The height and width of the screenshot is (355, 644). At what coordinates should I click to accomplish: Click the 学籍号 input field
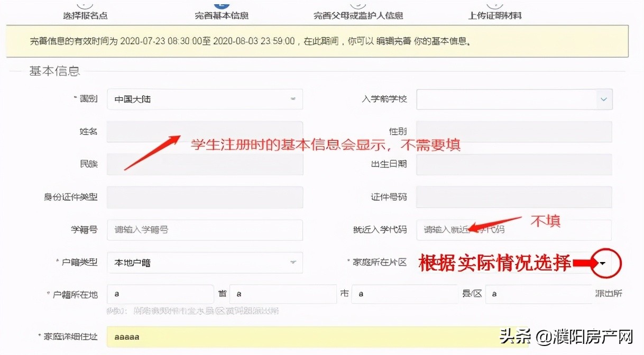[x=205, y=230]
